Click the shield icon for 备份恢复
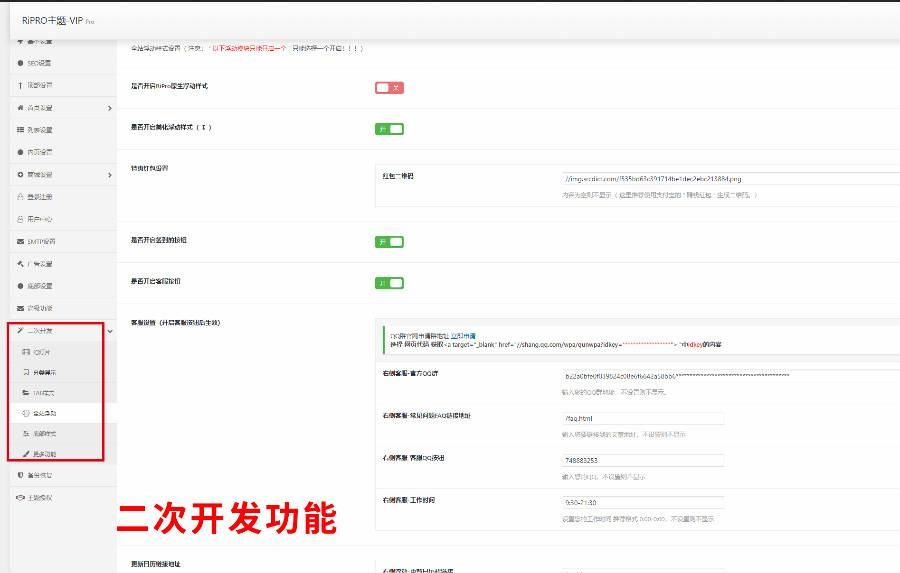 tap(20, 475)
